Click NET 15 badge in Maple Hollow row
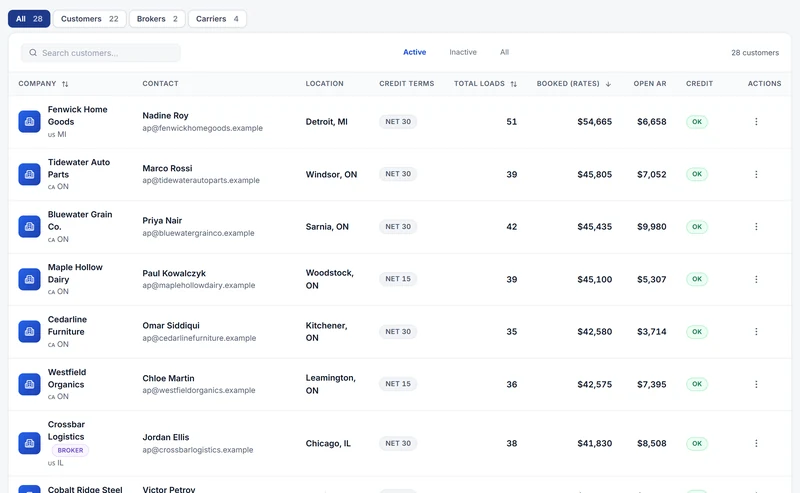 coord(398,279)
